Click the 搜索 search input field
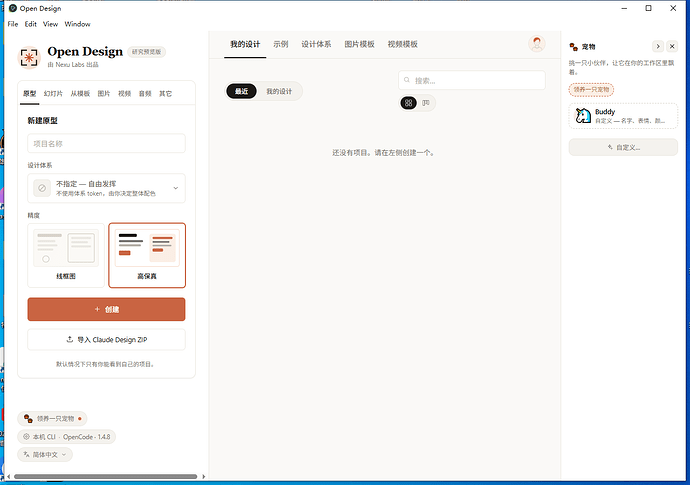 (x=472, y=80)
